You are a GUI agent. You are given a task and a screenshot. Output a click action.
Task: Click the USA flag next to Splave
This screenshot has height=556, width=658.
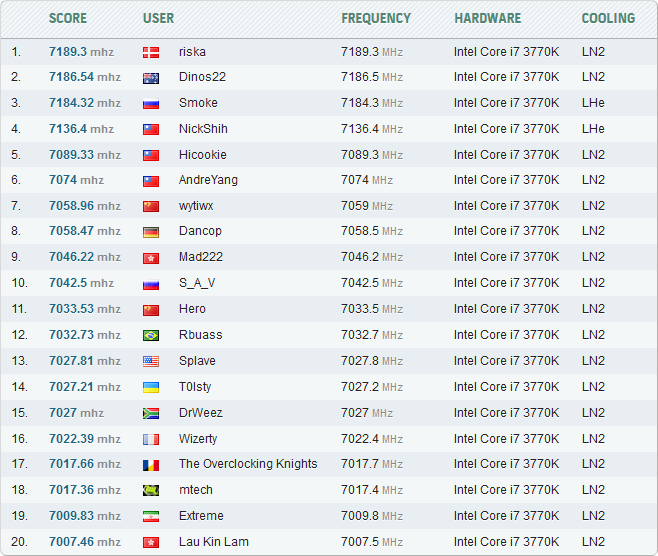point(151,361)
